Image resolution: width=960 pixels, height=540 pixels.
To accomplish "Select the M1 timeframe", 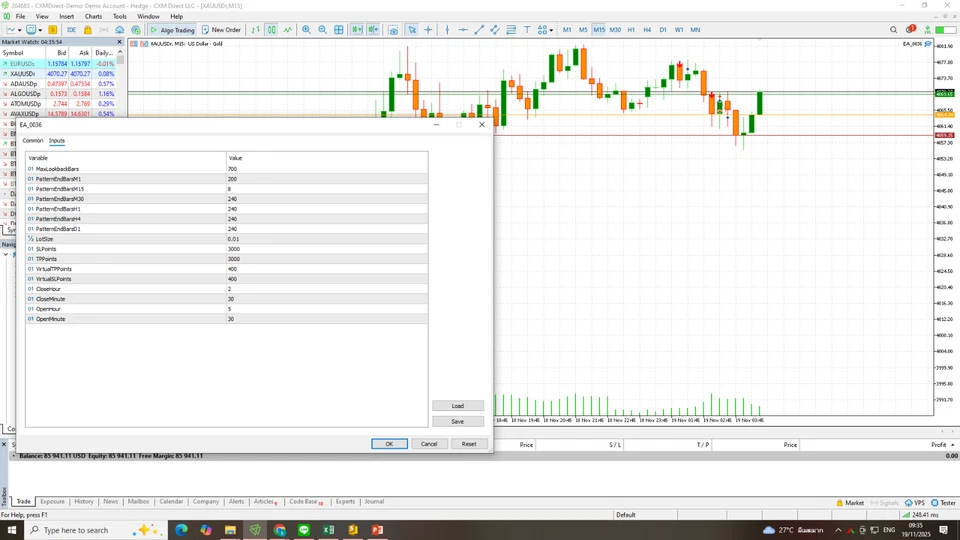I will 567,29.
